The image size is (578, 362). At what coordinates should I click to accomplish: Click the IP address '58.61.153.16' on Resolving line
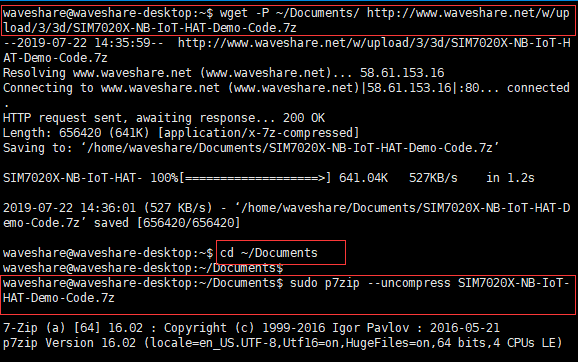pos(402,73)
